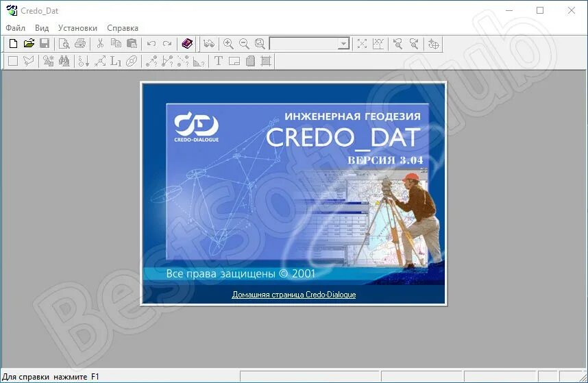The height and width of the screenshot is (383, 588).
Task: Click the Undo arrow icon
Action: coord(151,44)
